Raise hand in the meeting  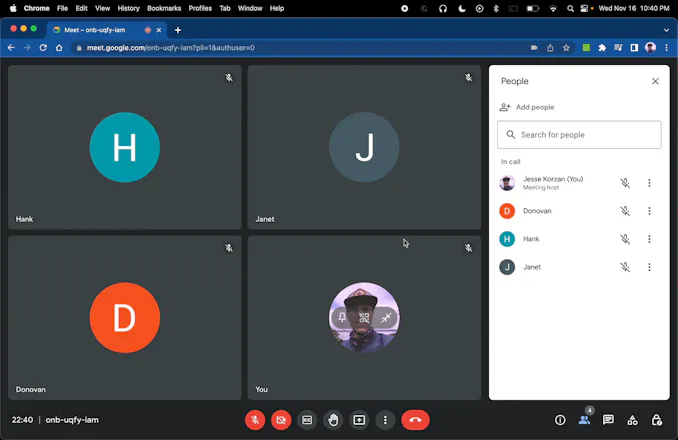click(333, 420)
